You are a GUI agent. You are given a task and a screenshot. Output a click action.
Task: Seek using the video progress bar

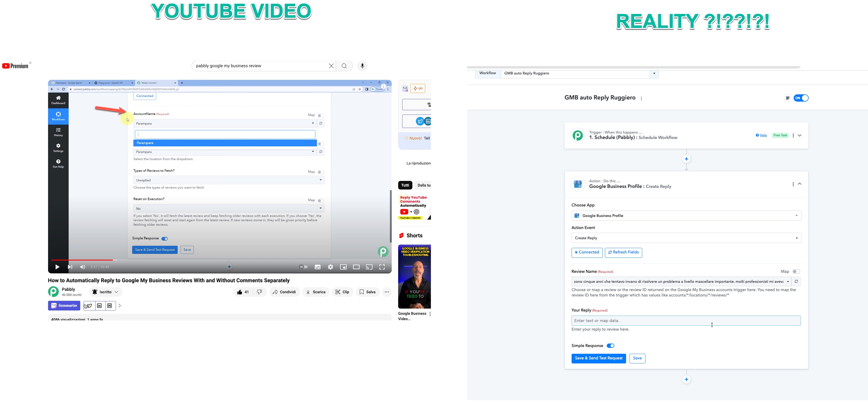[220, 260]
